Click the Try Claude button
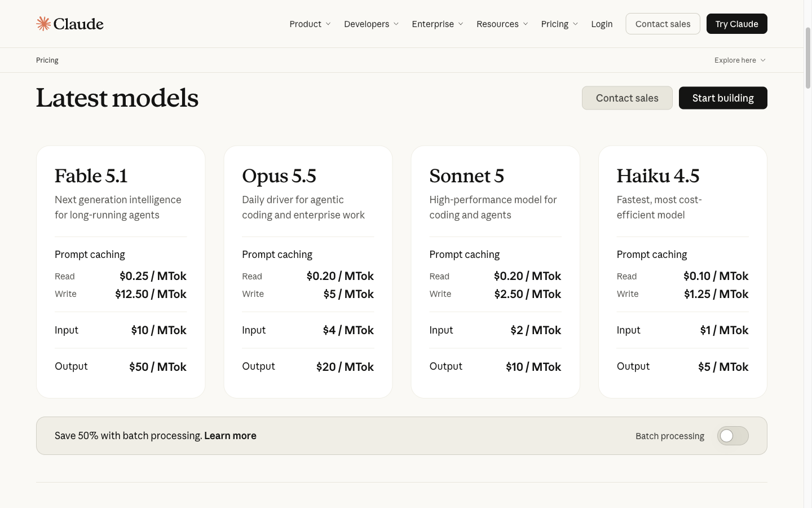 click(736, 24)
